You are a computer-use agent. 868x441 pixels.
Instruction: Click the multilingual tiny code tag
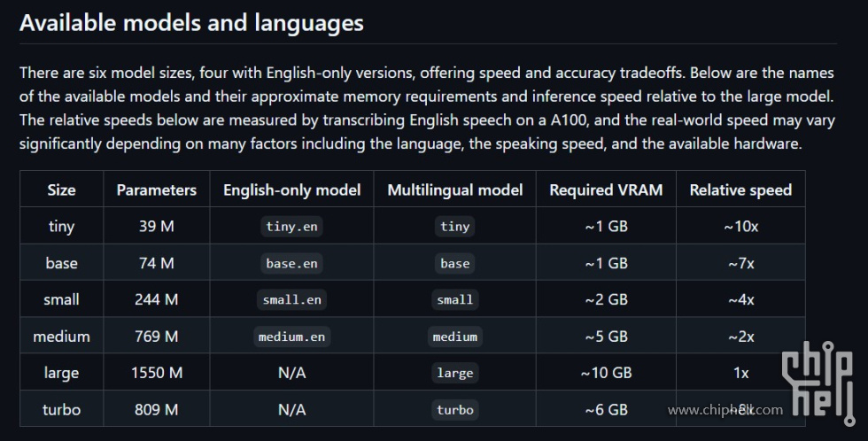[x=455, y=227]
